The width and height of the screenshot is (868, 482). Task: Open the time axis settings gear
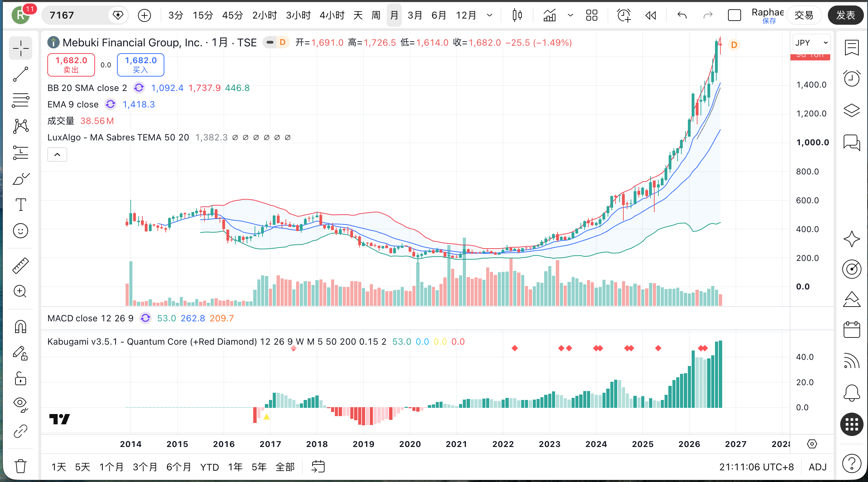(x=812, y=444)
